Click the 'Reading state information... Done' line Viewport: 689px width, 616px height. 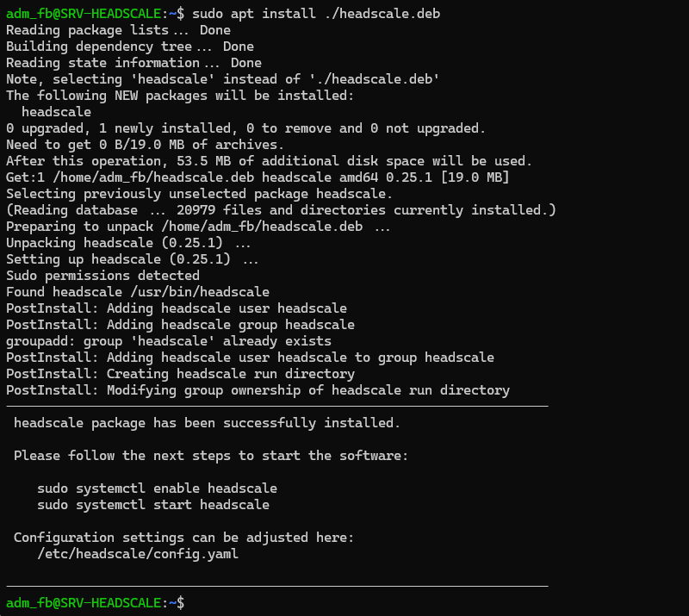(133, 63)
